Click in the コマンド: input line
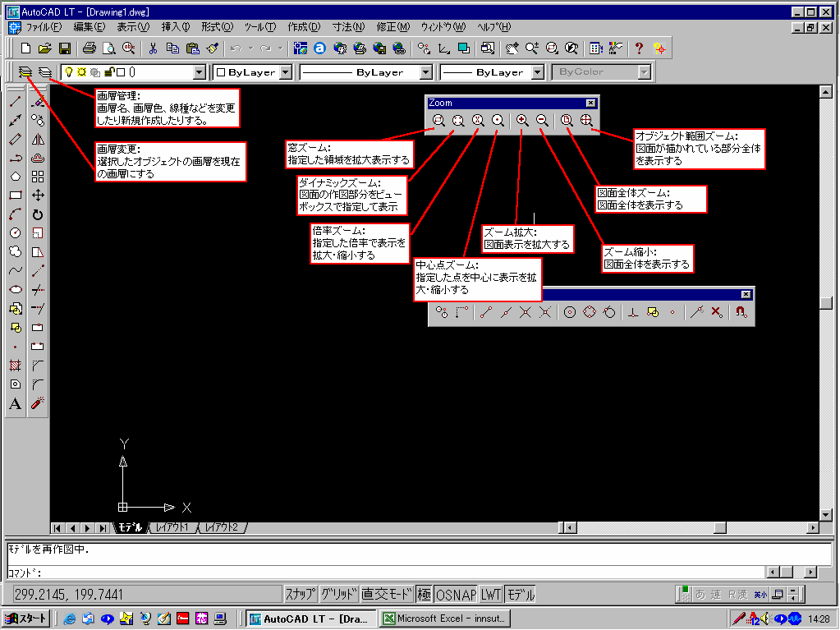 point(386,573)
